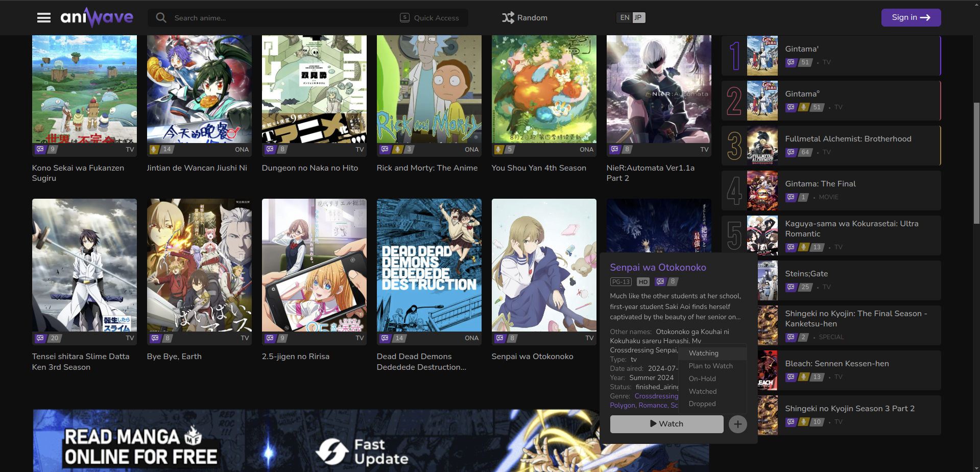This screenshot has height=472, width=980.
Task: Click the Random shuffle icon
Action: 508,18
